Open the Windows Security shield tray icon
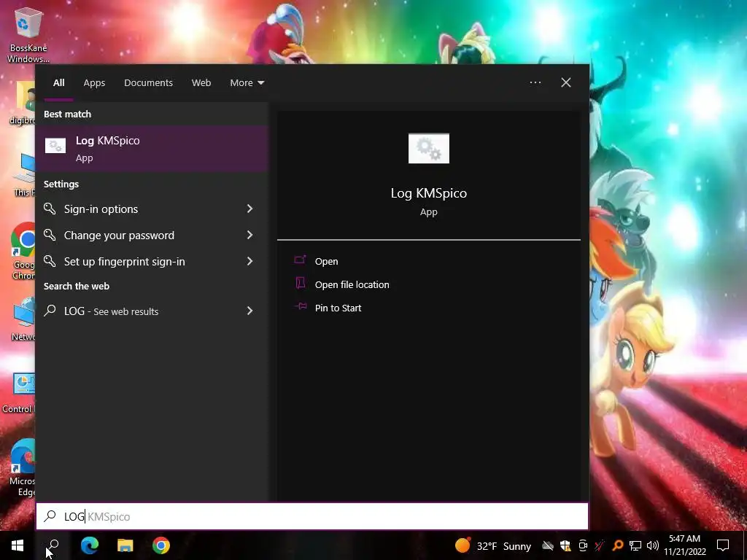747x560 pixels. pos(565,545)
